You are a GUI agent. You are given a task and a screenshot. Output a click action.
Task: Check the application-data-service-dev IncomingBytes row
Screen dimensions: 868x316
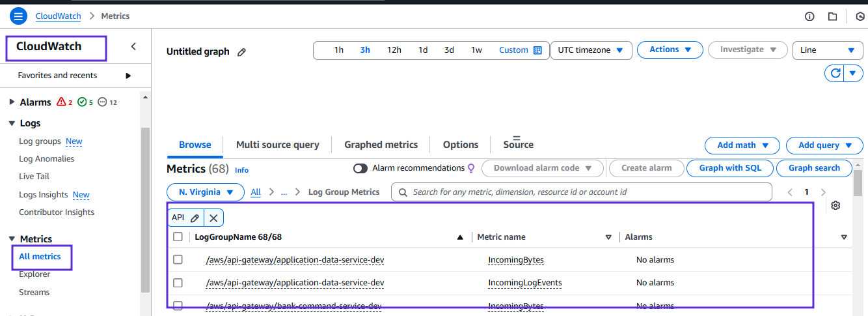tap(178, 260)
